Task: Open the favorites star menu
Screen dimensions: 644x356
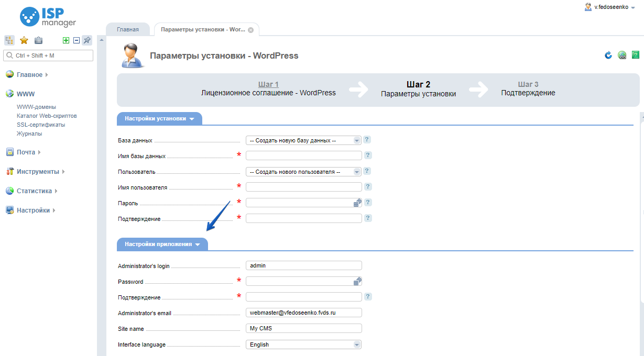Action: click(24, 40)
